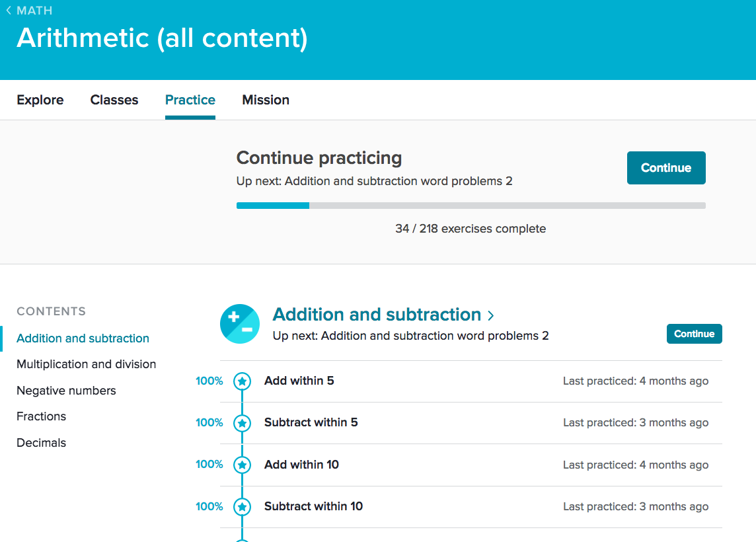Return to the MATH parent page

coord(34,10)
